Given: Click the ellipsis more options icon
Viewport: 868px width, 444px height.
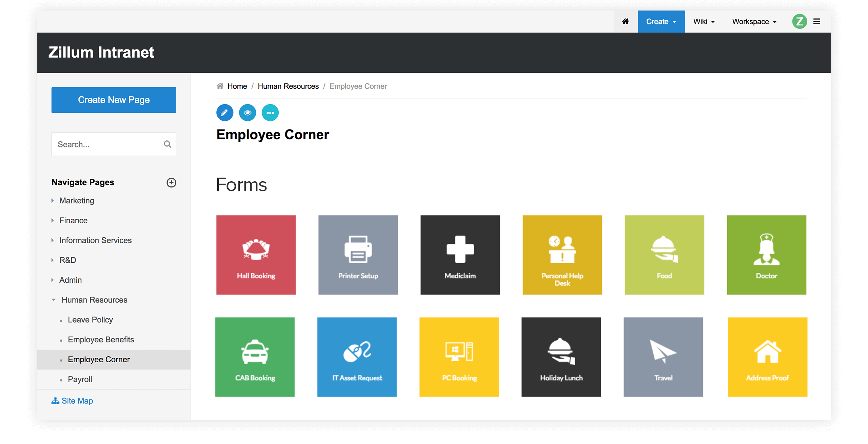Looking at the screenshot, I should point(271,112).
